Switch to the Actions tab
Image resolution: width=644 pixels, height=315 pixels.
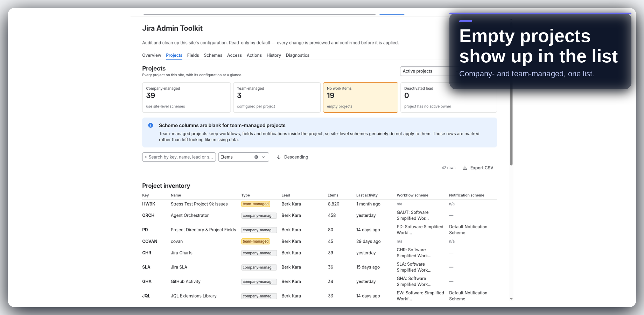click(254, 55)
